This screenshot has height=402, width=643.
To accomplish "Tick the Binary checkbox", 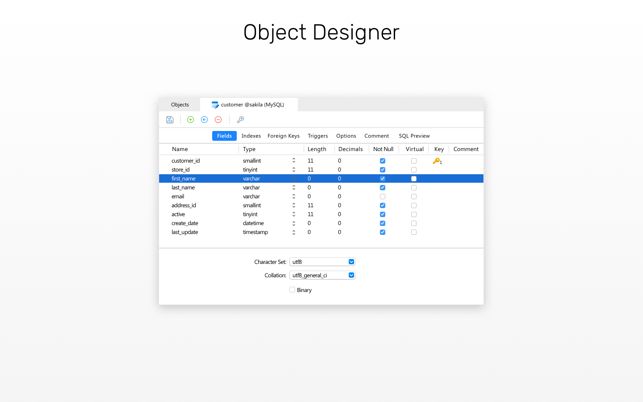I will click(x=292, y=290).
